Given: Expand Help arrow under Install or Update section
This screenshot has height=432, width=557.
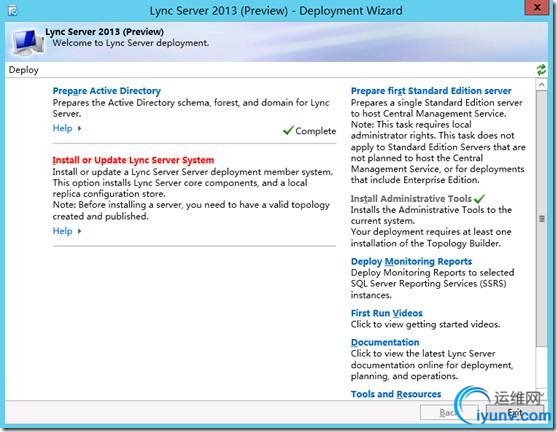Looking at the screenshot, I should (79, 231).
